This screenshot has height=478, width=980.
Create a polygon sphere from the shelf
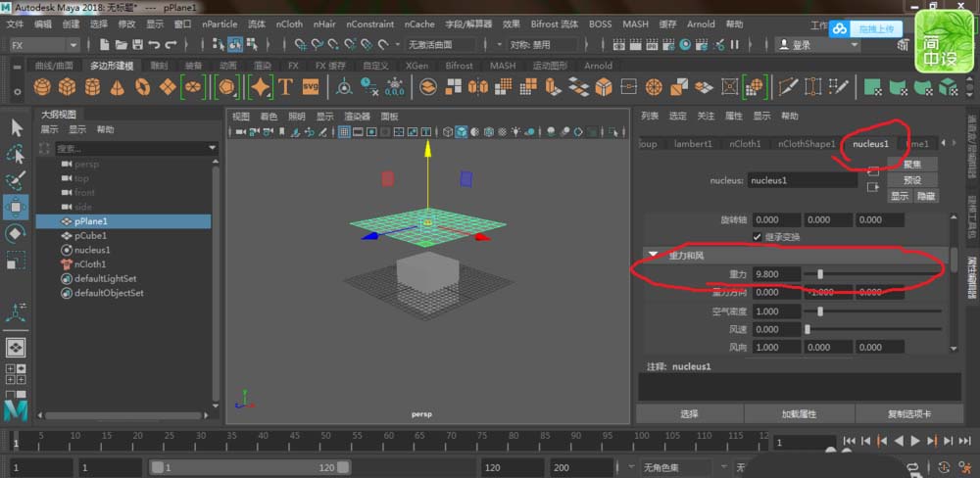[x=42, y=87]
